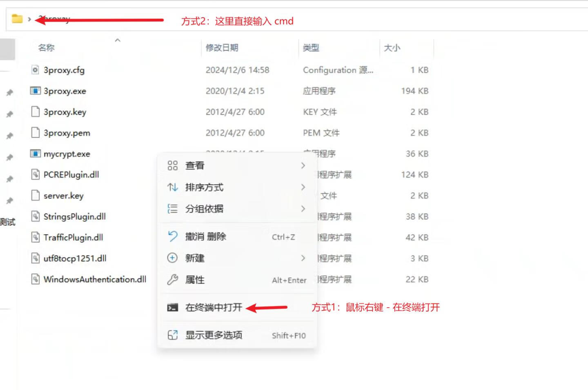Select the file name mycrypt.exe
Viewport: 588px width, 390px height.
coord(67,154)
